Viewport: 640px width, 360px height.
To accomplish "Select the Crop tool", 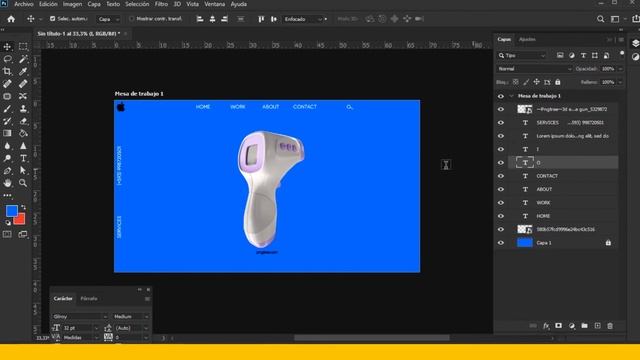I will 7,71.
